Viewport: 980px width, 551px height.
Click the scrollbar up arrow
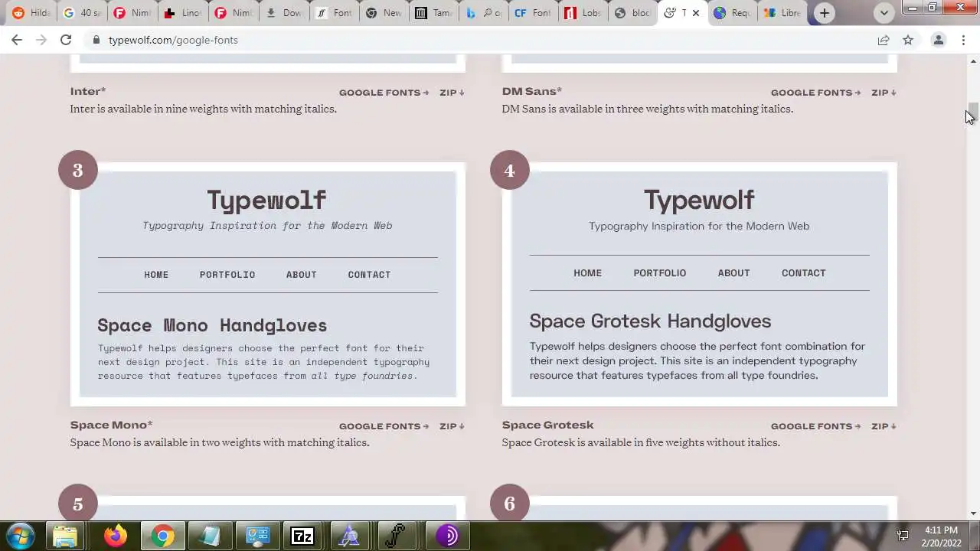tap(973, 61)
